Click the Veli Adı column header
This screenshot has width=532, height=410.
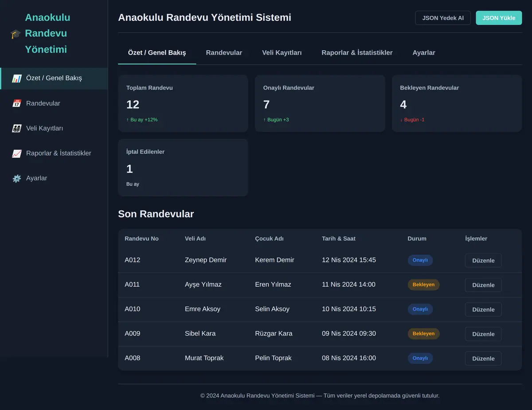tap(195, 238)
